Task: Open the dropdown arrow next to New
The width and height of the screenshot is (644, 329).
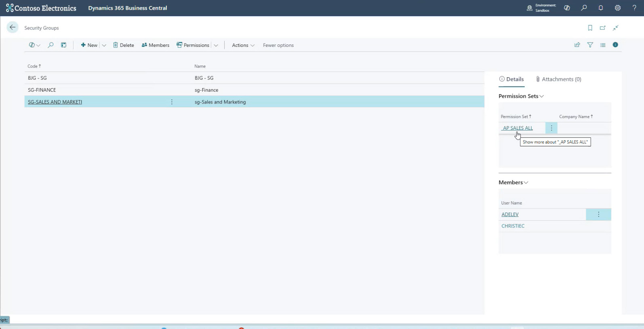Action: pyautogui.click(x=104, y=45)
